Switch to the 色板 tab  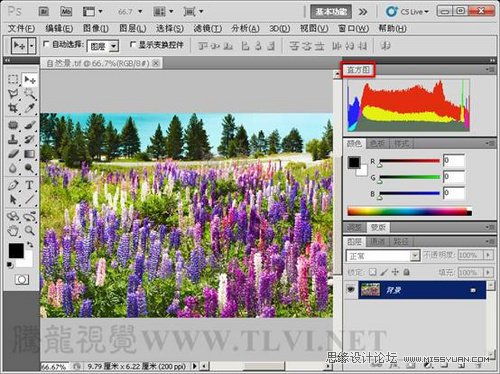[377, 143]
